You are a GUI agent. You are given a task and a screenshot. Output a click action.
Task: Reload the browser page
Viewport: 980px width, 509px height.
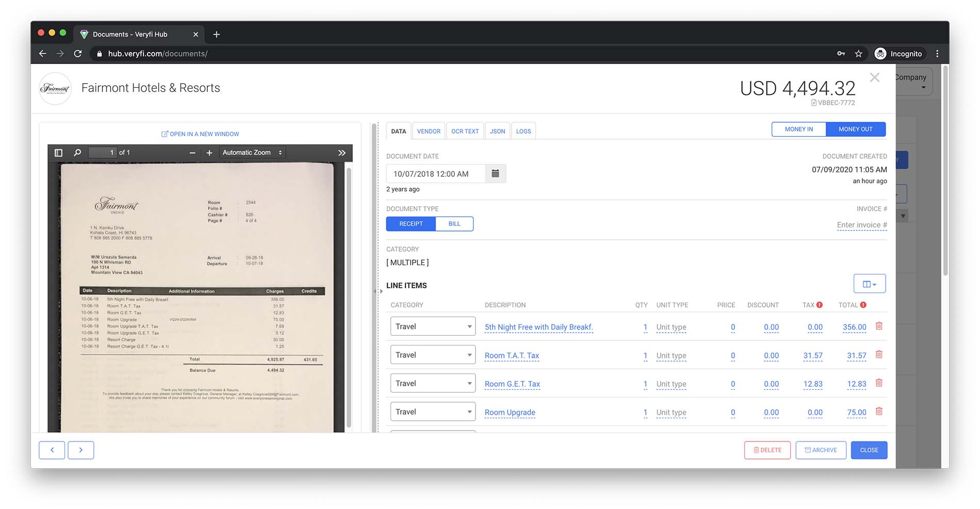tap(78, 54)
